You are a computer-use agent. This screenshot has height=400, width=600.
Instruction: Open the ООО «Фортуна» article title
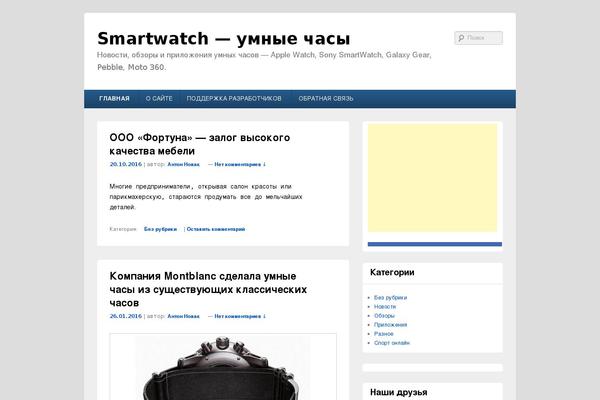(200, 144)
